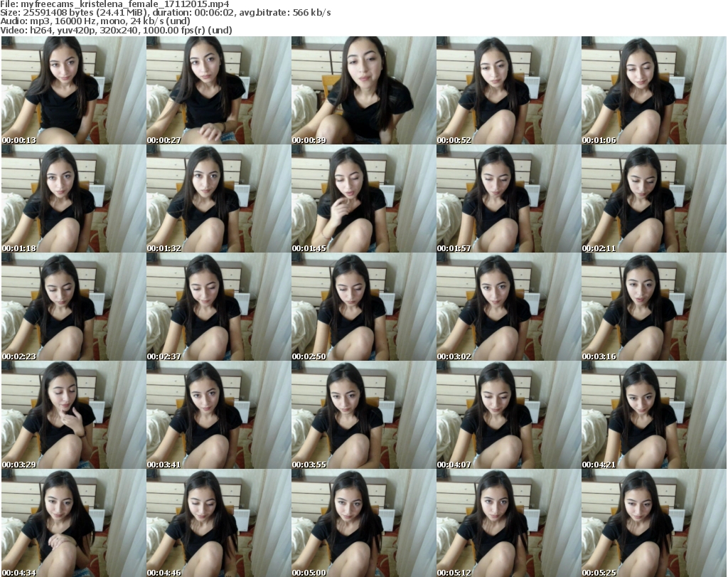This screenshot has height=577, width=728.
Task: Pick the frame stamped 00:02:37
Action: [219, 307]
